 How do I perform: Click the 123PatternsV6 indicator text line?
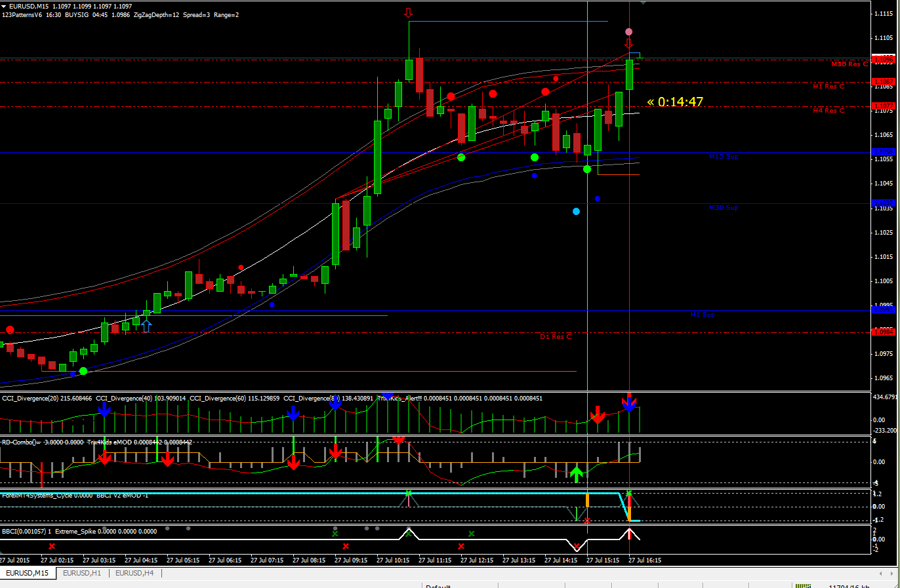coord(121,15)
